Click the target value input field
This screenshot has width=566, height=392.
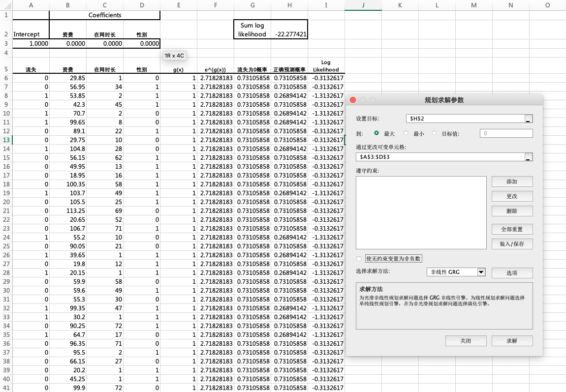506,133
